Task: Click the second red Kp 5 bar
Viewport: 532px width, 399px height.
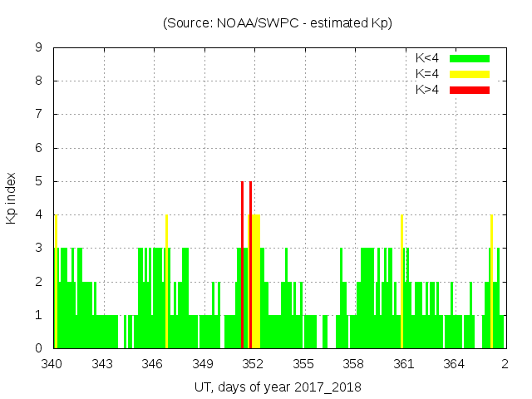Action: click(250, 264)
